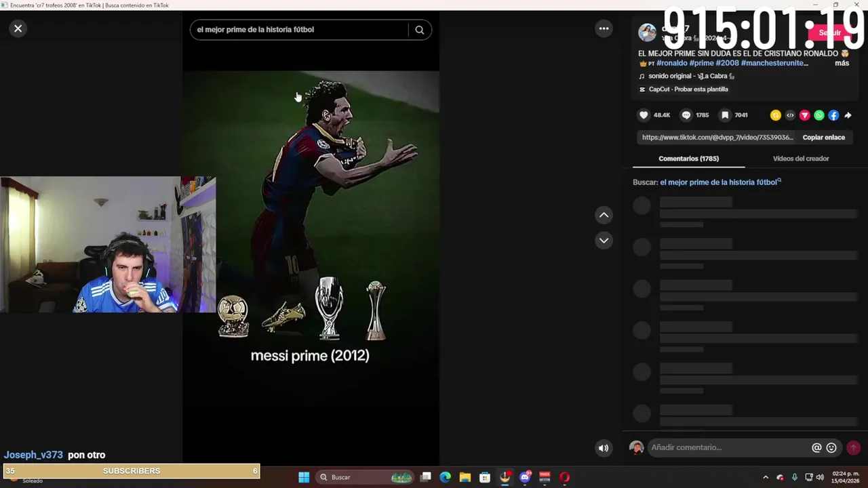
Task: Expand description with 'más'
Action: click(842, 63)
